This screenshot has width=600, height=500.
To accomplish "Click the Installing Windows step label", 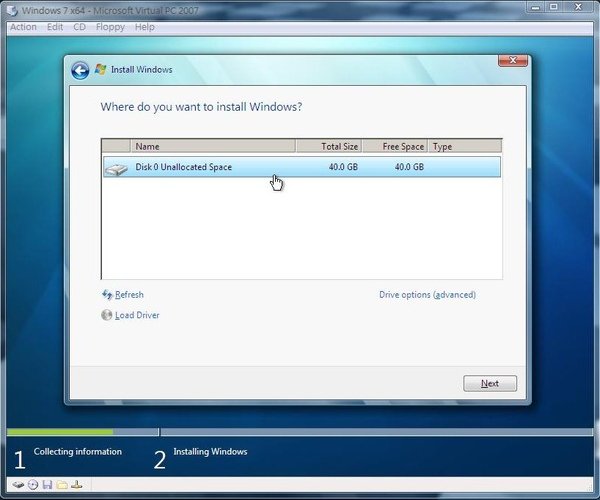I will pyautogui.click(x=210, y=451).
